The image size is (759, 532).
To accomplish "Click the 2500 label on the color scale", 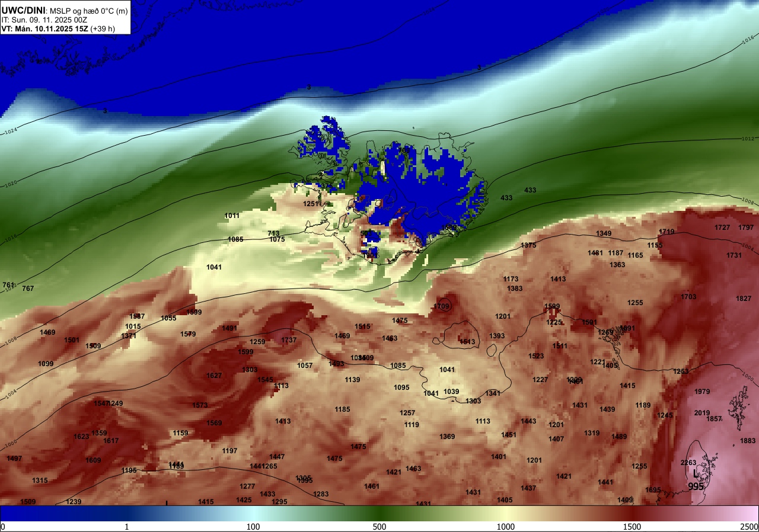I will point(750,527).
